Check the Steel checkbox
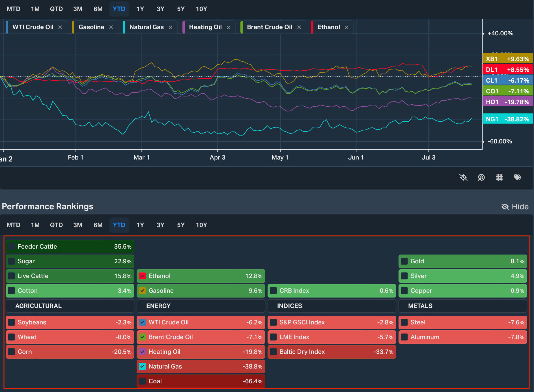This screenshot has height=392, width=534. pos(404,322)
